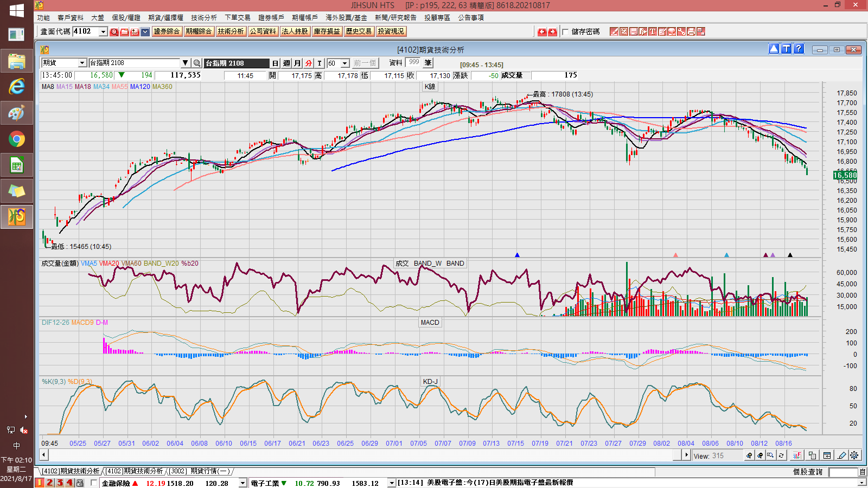Switch chart to minute 分 period
868x488 pixels.
(309, 63)
